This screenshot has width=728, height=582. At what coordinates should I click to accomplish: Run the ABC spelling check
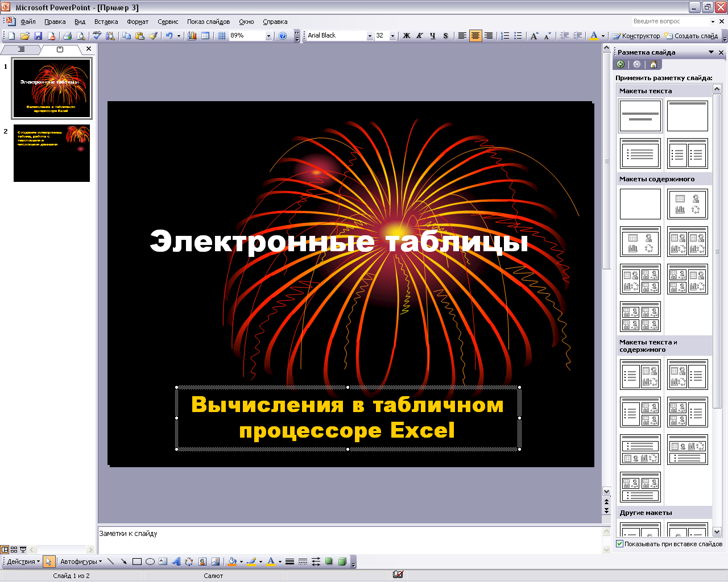pos(97,36)
